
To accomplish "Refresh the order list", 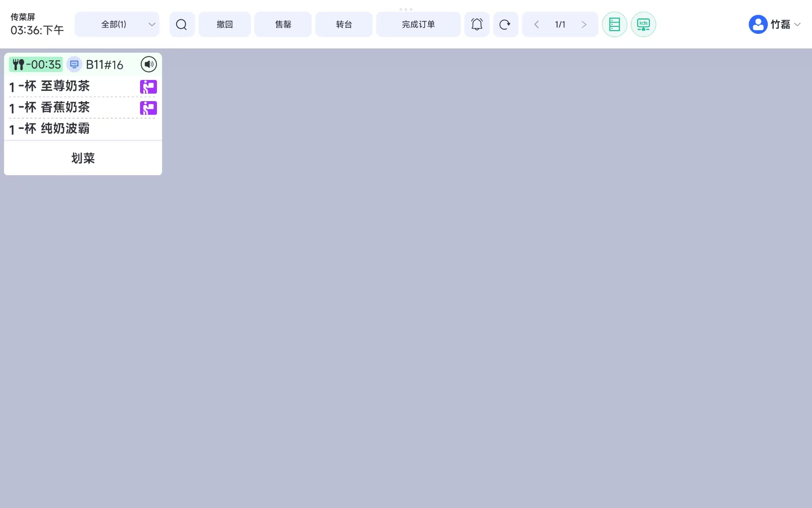I will pos(505,24).
